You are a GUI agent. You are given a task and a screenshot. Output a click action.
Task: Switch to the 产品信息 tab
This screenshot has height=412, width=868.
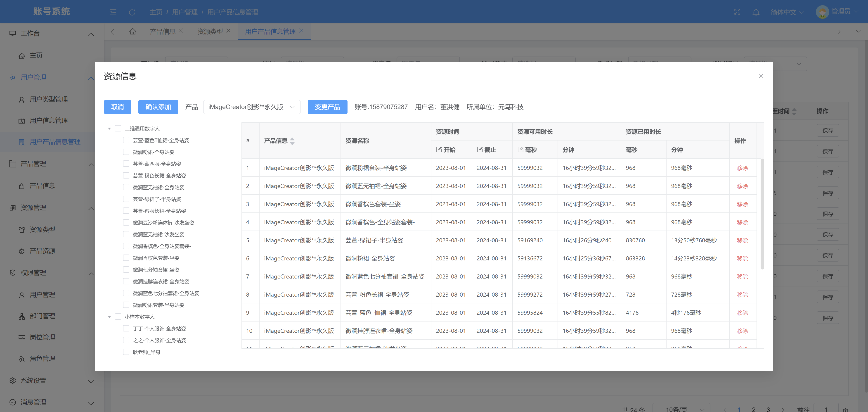point(162,31)
